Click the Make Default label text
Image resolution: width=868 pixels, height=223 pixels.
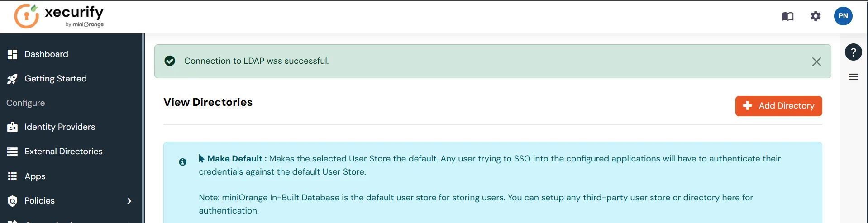[x=237, y=159]
